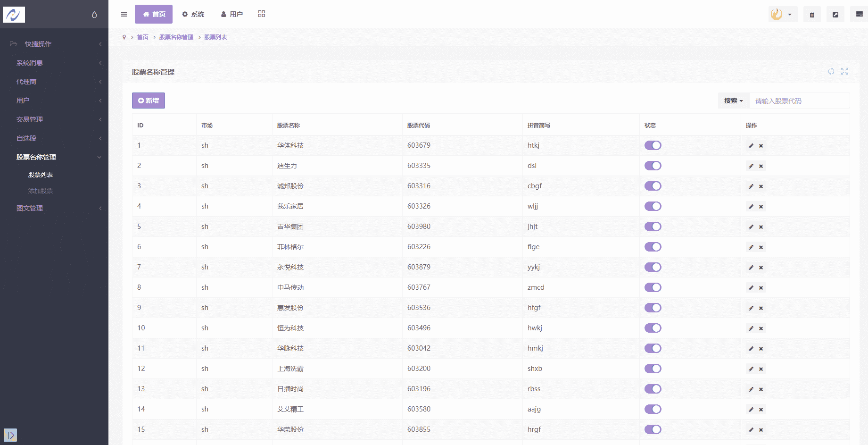The width and height of the screenshot is (868, 445).
Task: Open the user avatar dropdown
Action: (x=782, y=14)
